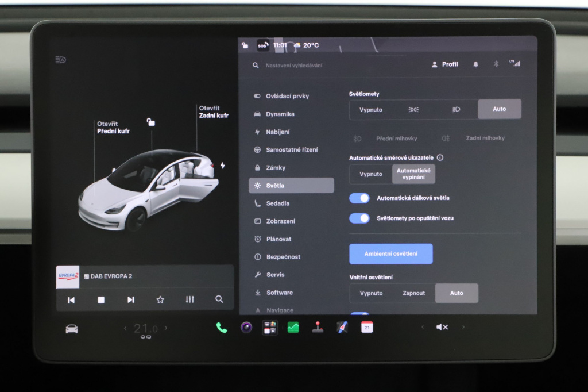Open the arcade joystick app
Image resolution: width=588 pixels, height=392 pixels.
(x=318, y=328)
